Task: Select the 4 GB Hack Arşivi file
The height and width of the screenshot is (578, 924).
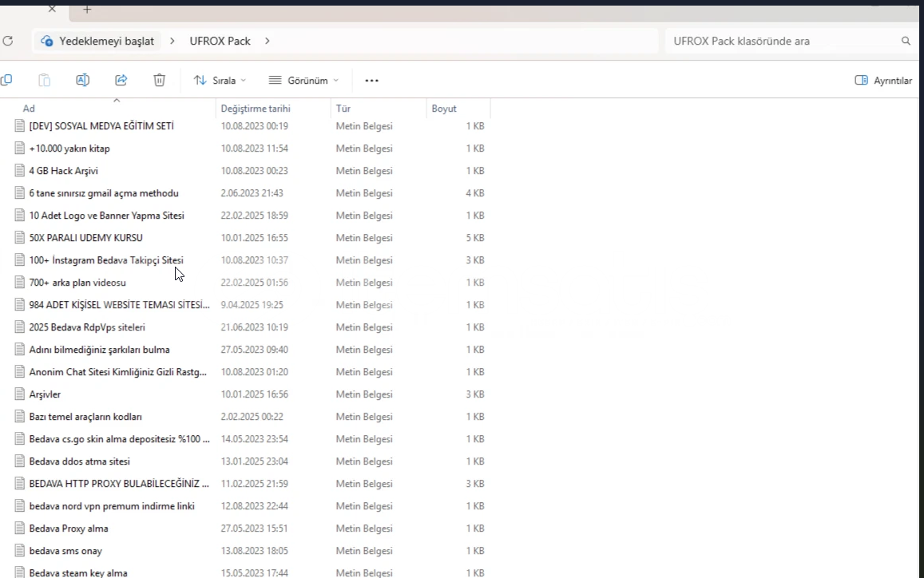Action: tap(64, 171)
